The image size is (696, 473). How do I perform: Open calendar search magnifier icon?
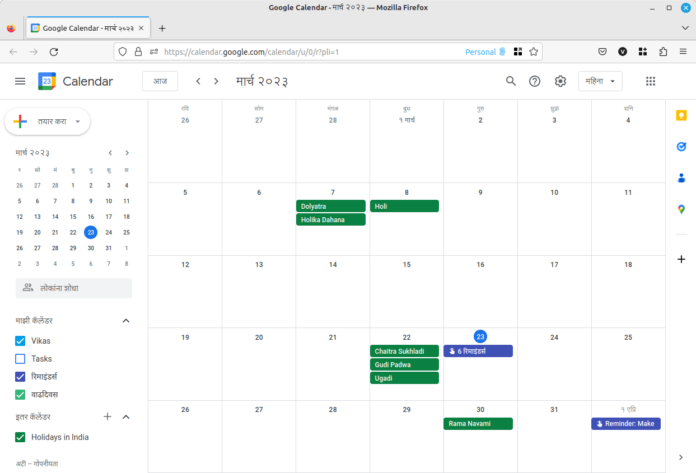[510, 81]
